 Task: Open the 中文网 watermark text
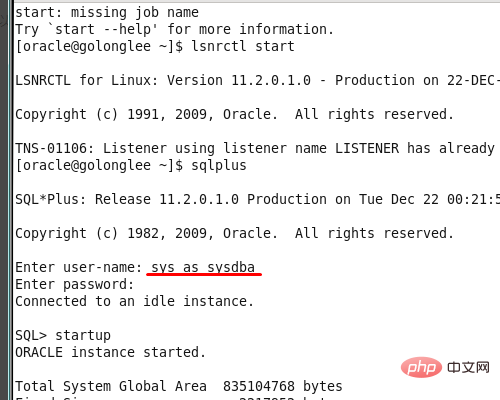pyautogui.click(x=468, y=367)
